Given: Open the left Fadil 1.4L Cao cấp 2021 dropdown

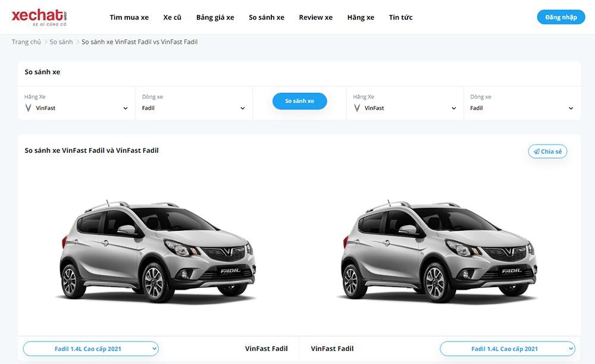Looking at the screenshot, I should (x=90, y=349).
